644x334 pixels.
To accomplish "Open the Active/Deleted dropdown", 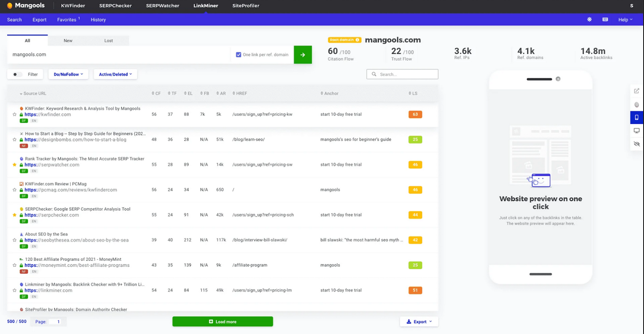I will point(116,74).
